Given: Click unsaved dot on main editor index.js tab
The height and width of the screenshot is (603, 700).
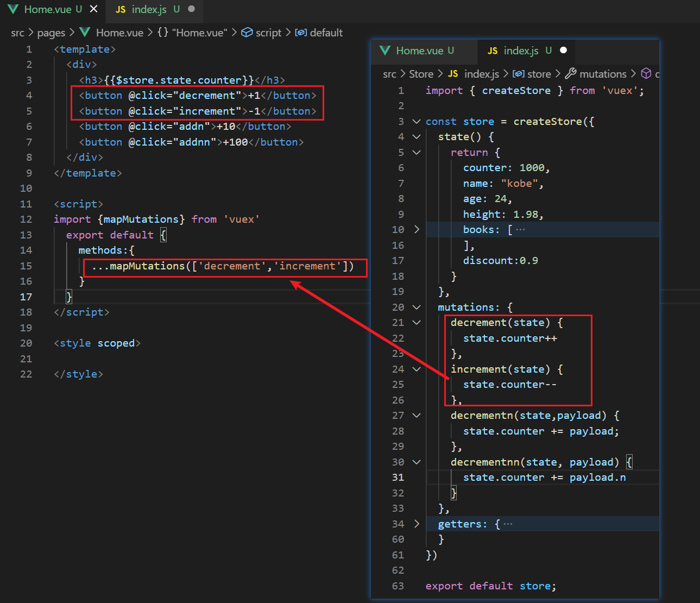Looking at the screenshot, I should [191, 9].
